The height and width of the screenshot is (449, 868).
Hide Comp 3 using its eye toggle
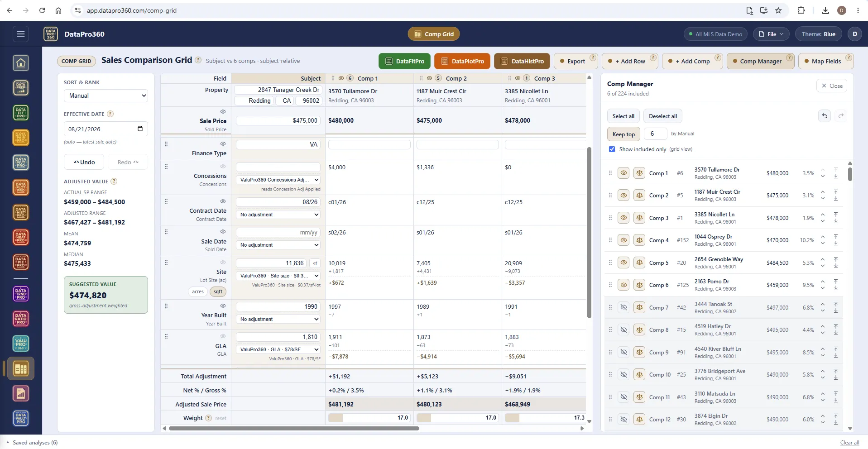(x=623, y=218)
